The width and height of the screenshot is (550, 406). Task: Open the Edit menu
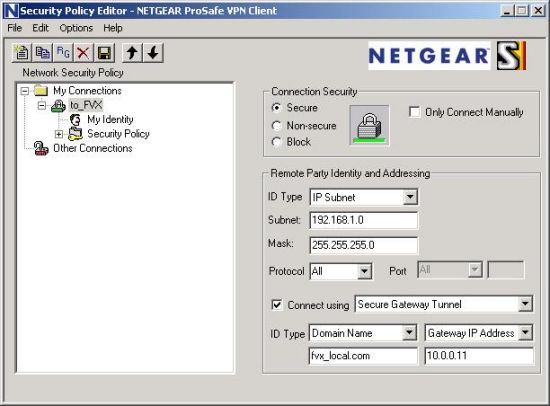(x=40, y=28)
